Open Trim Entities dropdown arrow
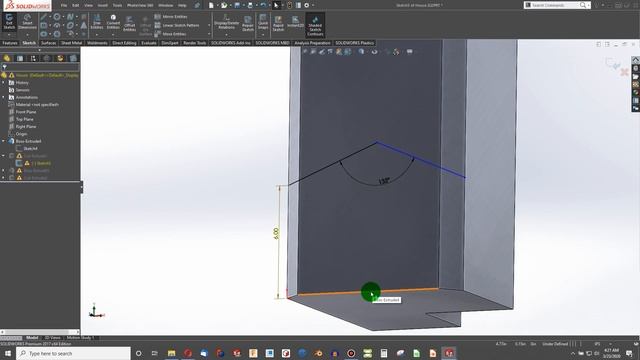640x360 pixels. 97,35
